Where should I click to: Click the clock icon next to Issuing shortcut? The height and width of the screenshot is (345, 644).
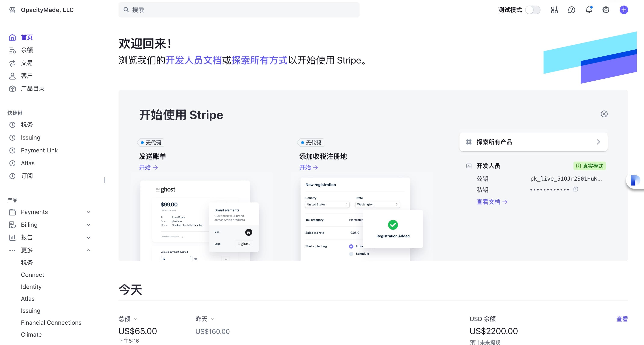tap(12, 137)
